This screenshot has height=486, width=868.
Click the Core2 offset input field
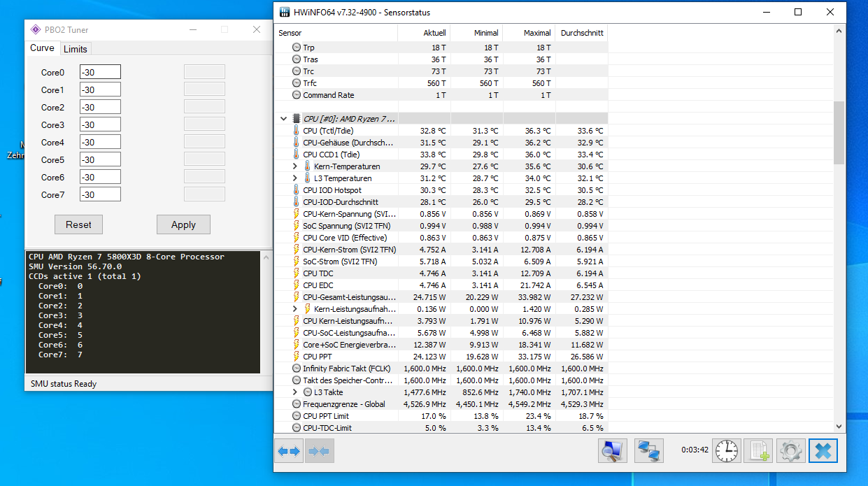click(100, 107)
